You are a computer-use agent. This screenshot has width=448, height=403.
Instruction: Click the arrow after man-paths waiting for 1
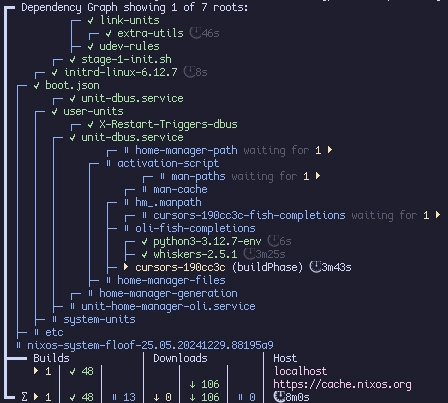318,175
